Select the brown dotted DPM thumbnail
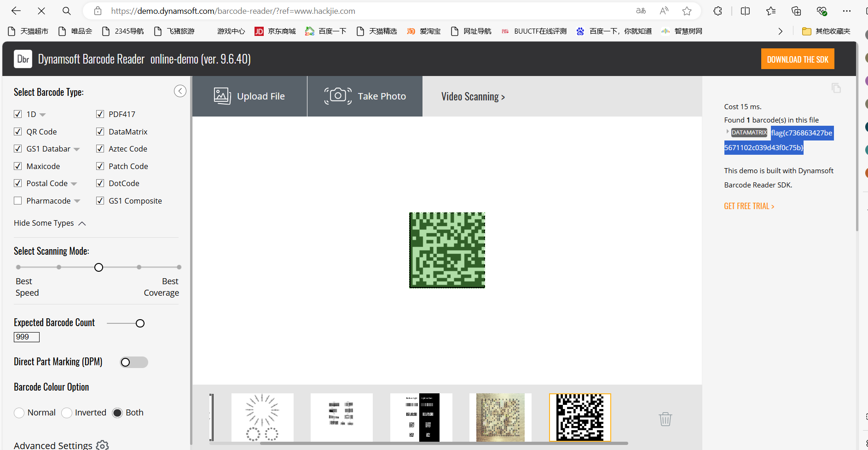 tap(500, 417)
